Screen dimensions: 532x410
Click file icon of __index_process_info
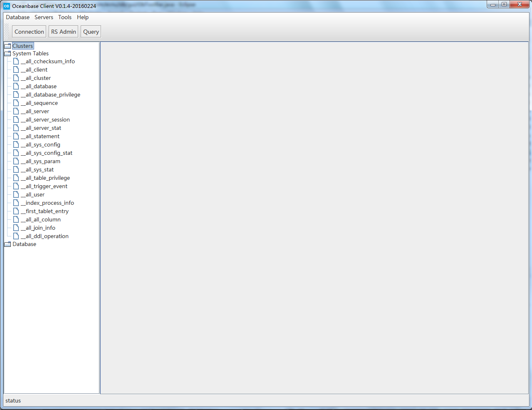click(16, 203)
